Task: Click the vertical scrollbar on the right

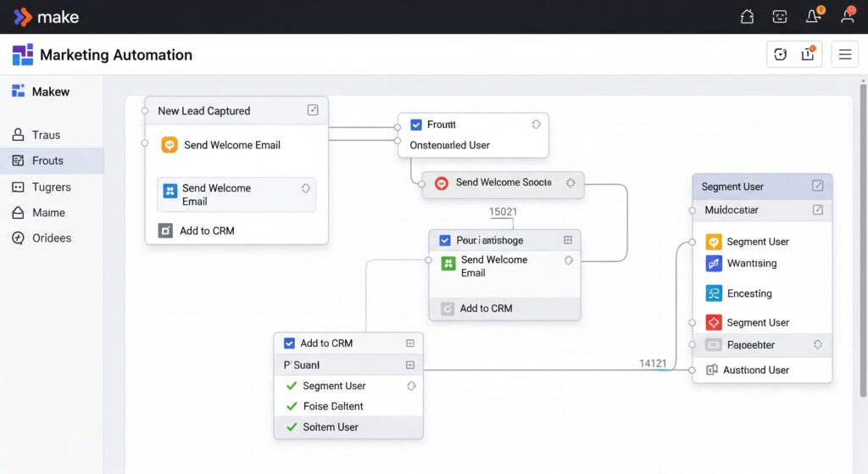Action: [x=863, y=254]
